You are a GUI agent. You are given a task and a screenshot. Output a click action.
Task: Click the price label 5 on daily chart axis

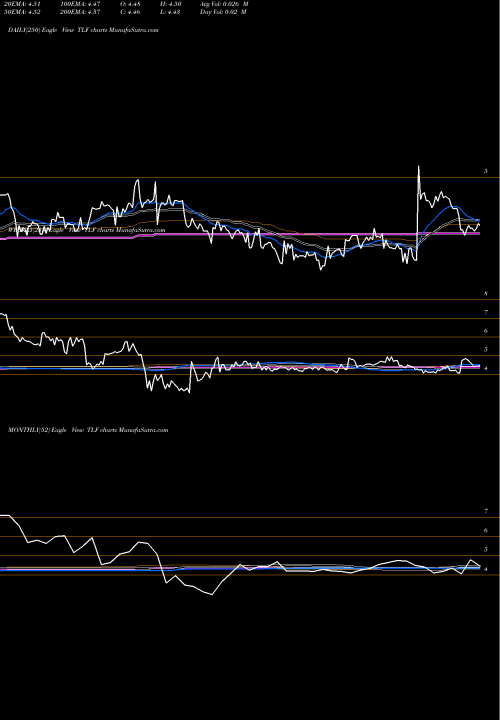tap(486, 171)
